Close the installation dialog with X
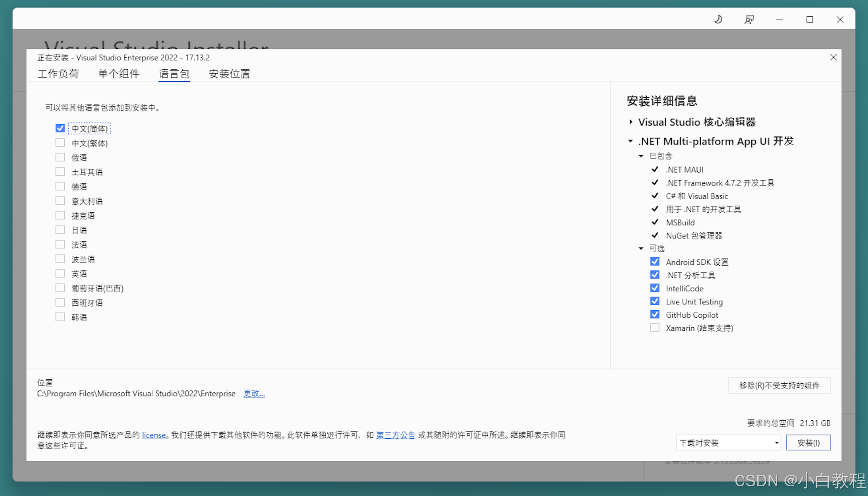The image size is (868, 496). pos(833,57)
